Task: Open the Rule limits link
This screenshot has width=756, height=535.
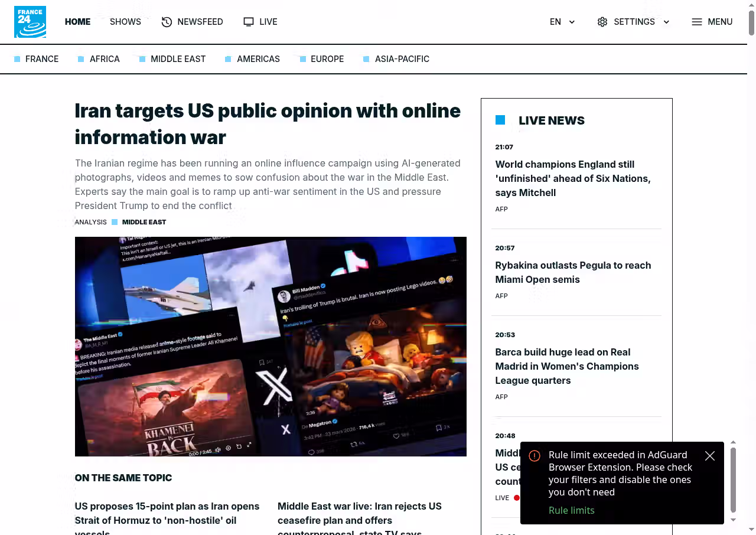Action: pyautogui.click(x=571, y=510)
